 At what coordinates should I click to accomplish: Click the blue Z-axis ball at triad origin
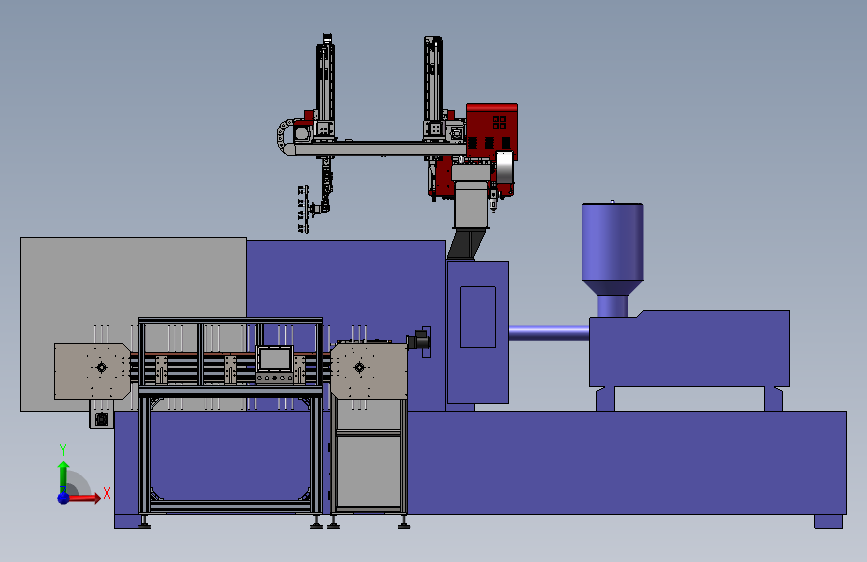click(64, 498)
